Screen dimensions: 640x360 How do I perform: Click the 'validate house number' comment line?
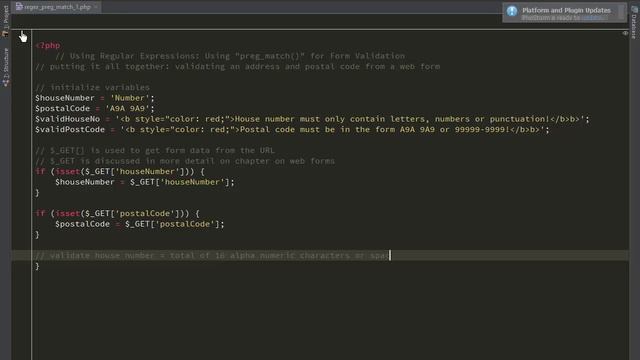point(212,256)
